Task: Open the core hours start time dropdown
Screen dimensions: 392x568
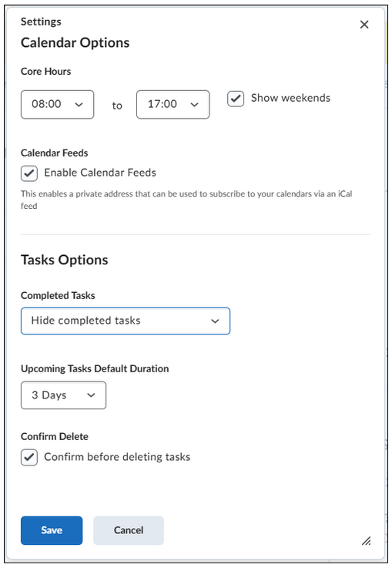Action: tap(57, 104)
